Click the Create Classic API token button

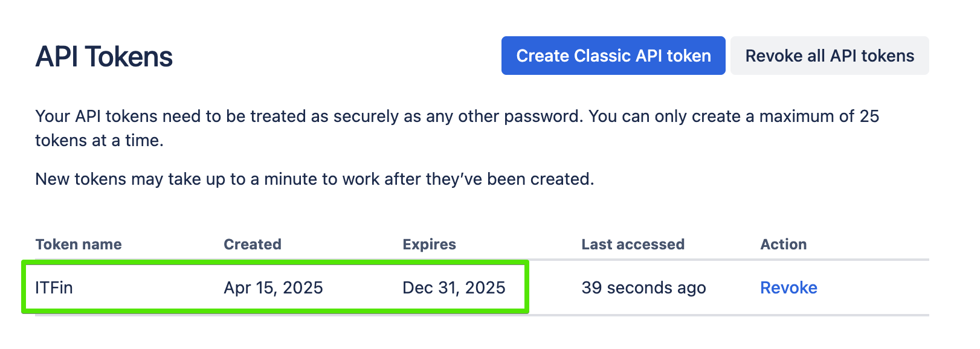pyautogui.click(x=613, y=56)
